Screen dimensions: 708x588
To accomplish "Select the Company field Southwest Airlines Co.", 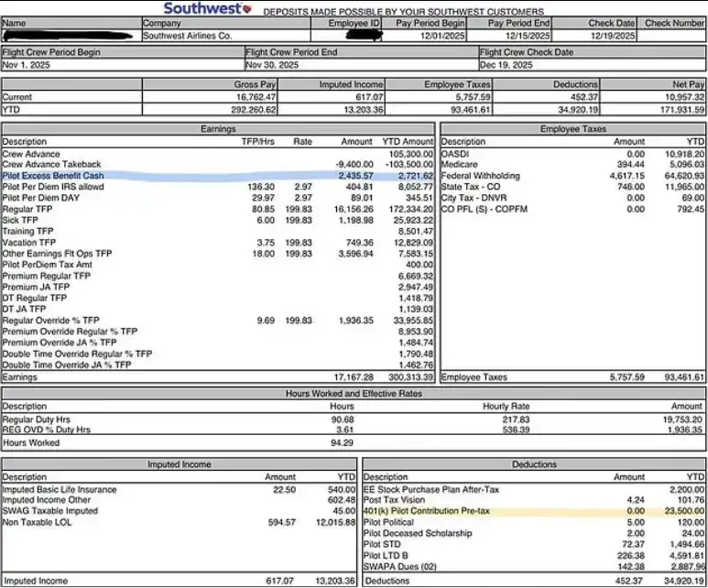I will [x=188, y=37].
